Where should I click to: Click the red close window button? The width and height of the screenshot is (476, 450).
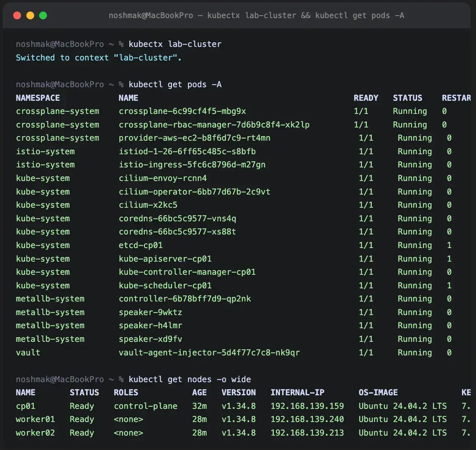[x=17, y=16]
